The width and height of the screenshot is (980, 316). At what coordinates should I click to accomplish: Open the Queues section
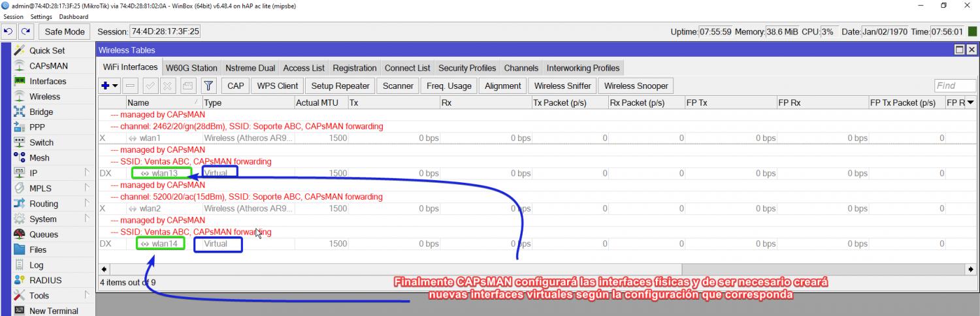click(43, 234)
